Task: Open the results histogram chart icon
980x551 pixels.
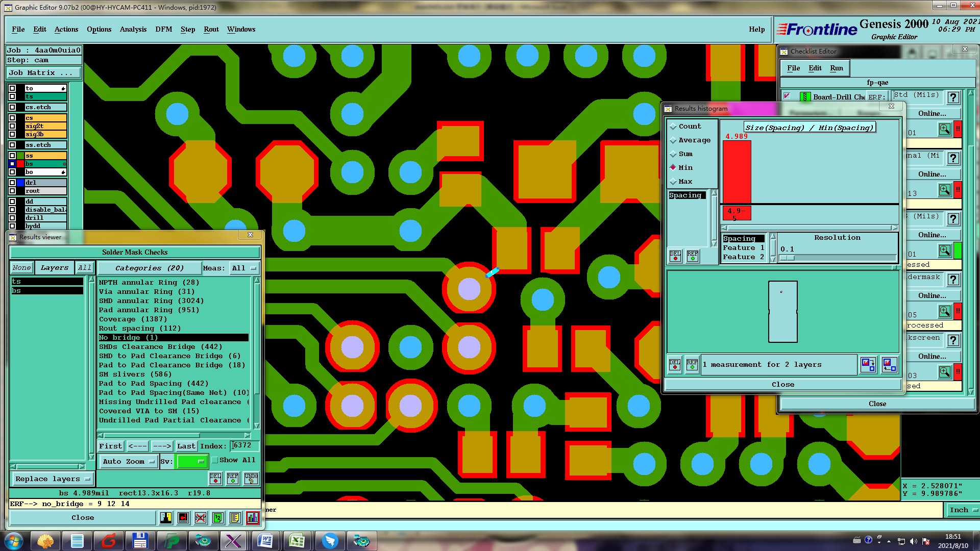Action: [x=252, y=518]
